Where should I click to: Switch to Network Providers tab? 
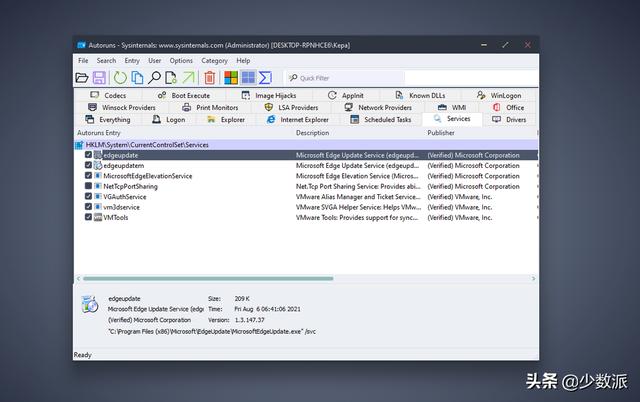378,107
